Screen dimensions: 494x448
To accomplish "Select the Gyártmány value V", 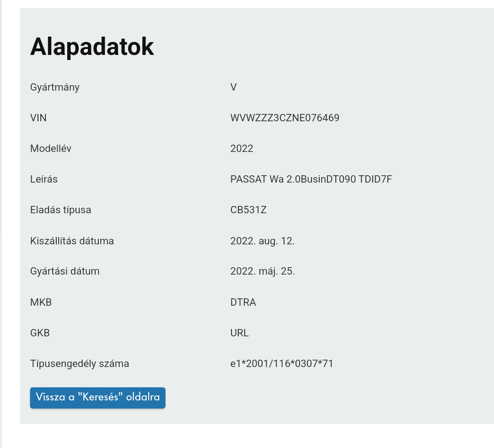I will (x=233, y=87).
